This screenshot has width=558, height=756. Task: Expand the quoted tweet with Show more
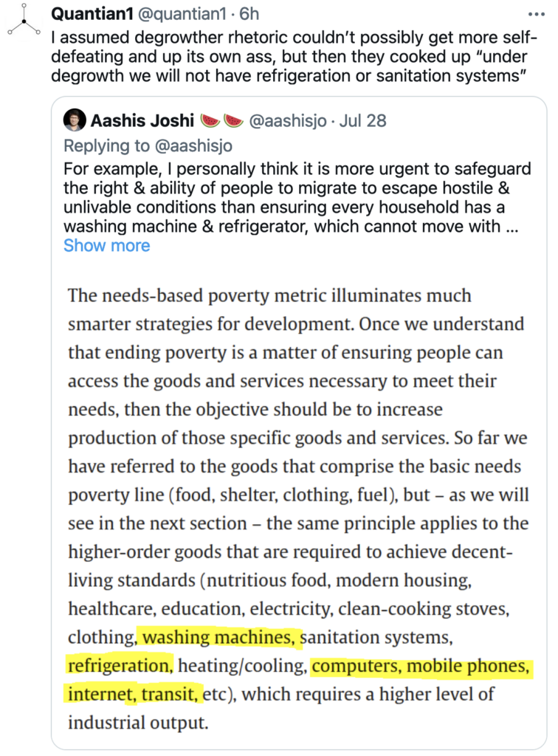click(x=106, y=246)
